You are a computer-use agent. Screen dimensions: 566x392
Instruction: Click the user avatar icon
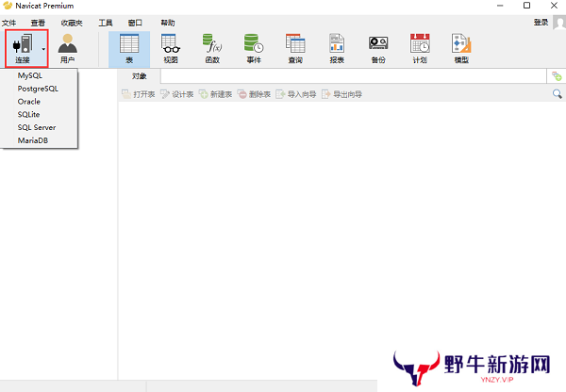[559, 23]
